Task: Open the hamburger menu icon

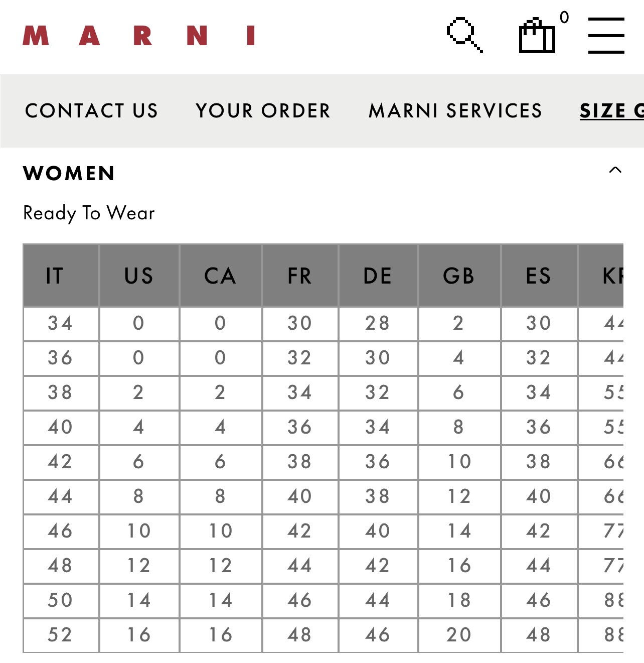Action: coord(606,35)
